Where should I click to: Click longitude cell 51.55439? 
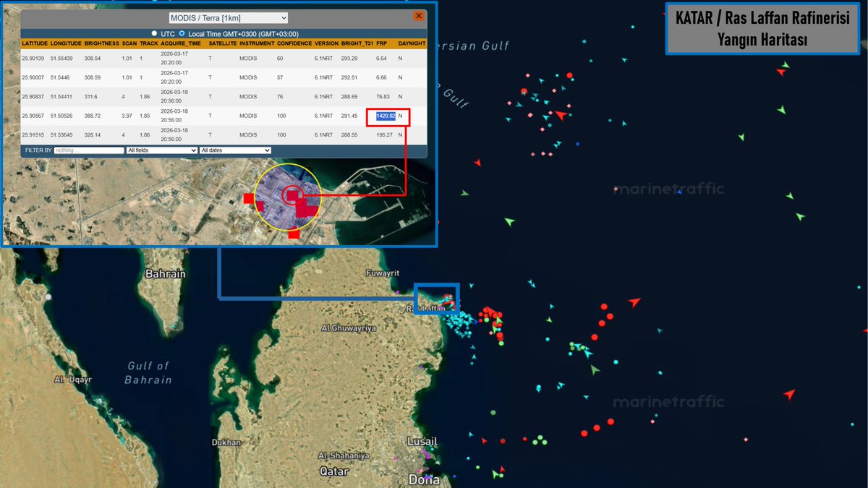(x=62, y=58)
